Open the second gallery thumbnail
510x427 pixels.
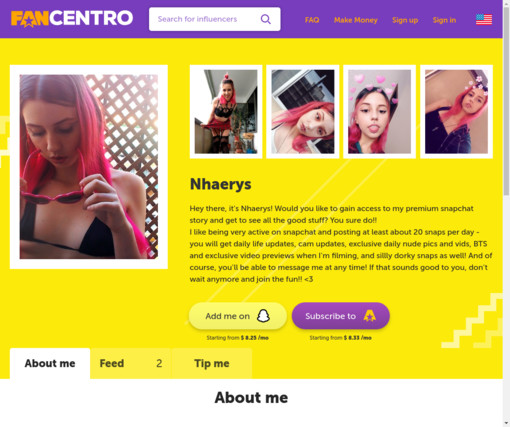tap(303, 112)
